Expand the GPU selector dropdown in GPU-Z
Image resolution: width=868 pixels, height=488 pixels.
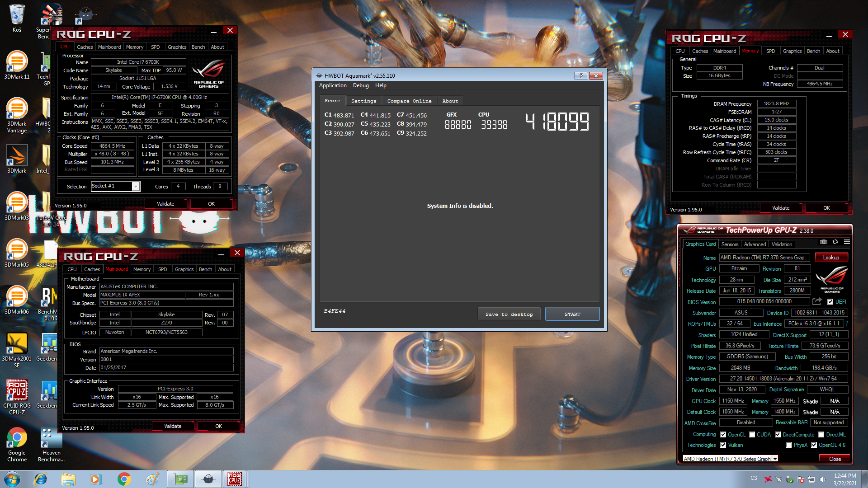click(x=775, y=459)
